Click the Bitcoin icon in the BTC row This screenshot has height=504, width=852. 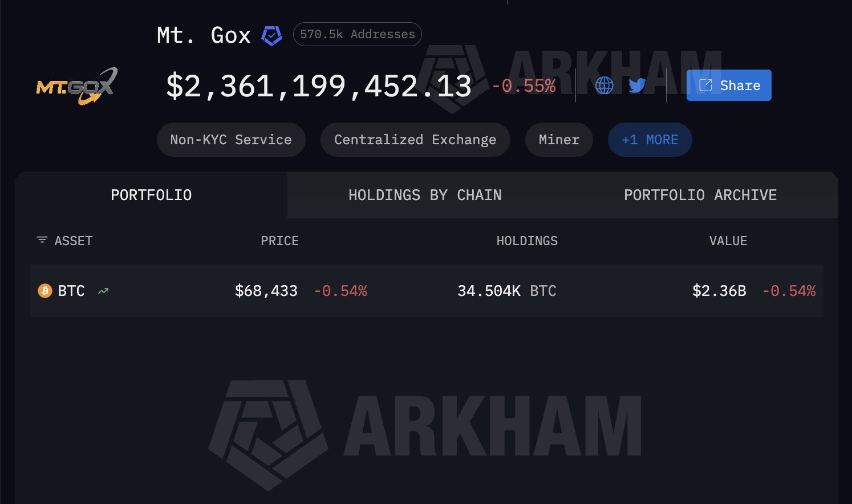(x=44, y=291)
